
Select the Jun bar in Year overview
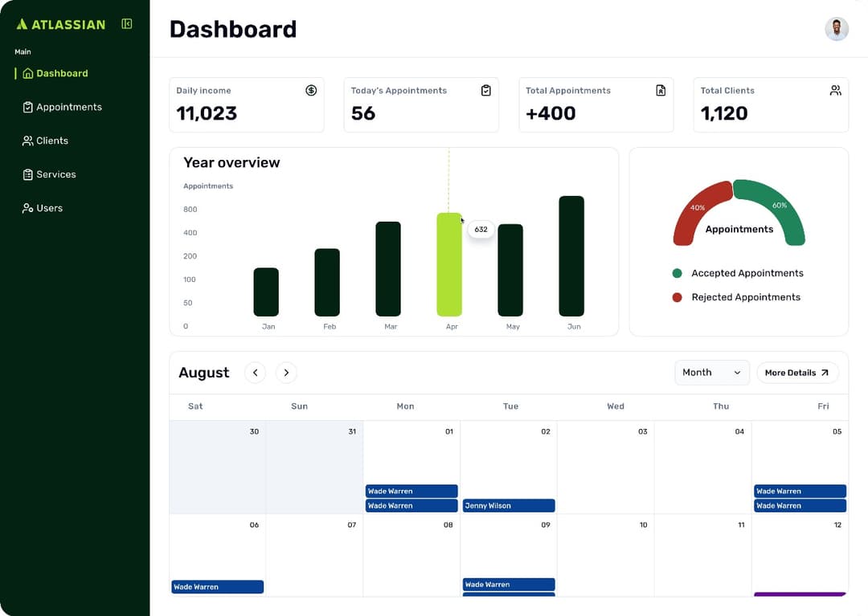pos(571,256)
